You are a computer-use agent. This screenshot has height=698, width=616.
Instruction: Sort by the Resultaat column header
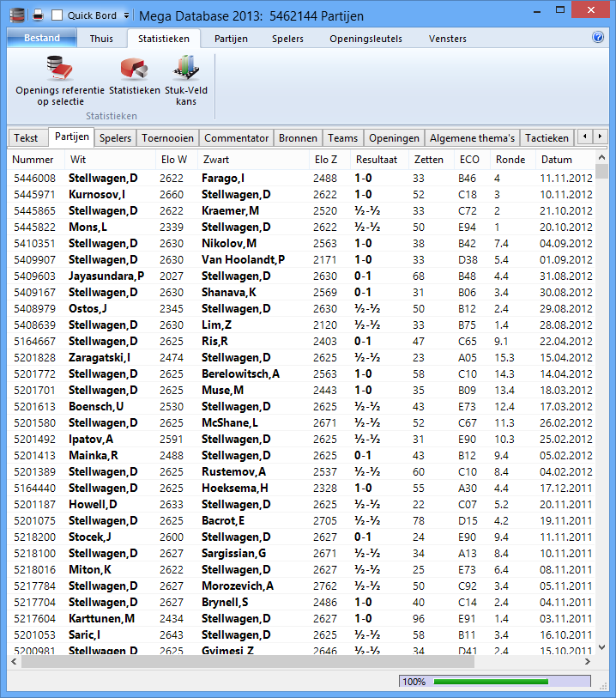[379, 160]
